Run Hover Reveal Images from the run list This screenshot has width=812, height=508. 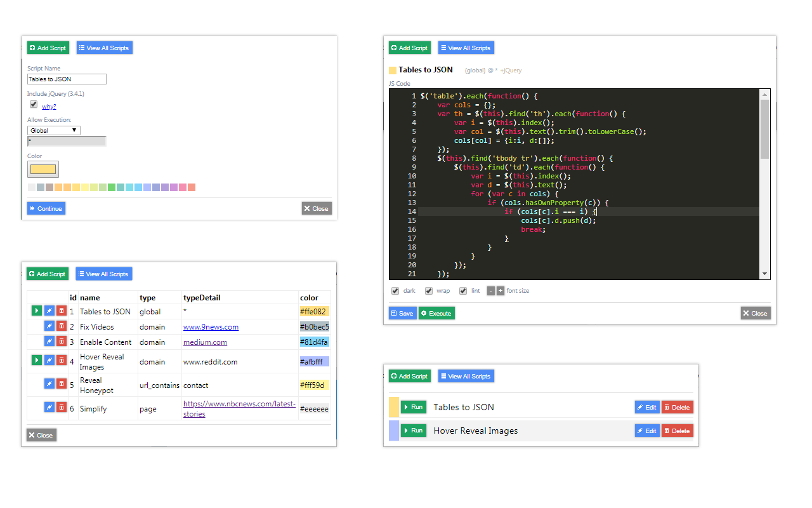point(414,431)
